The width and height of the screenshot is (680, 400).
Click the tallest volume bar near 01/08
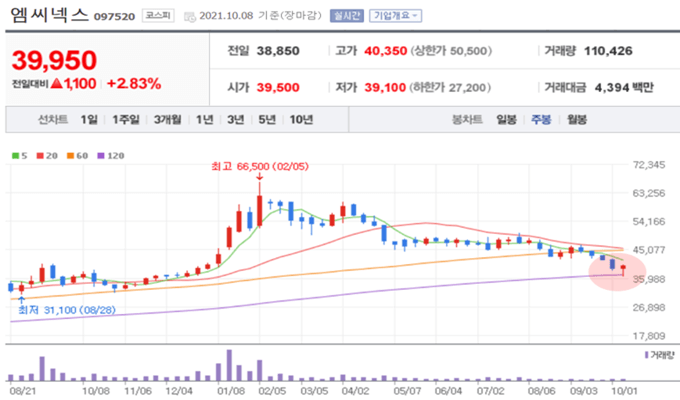point(229,365)
